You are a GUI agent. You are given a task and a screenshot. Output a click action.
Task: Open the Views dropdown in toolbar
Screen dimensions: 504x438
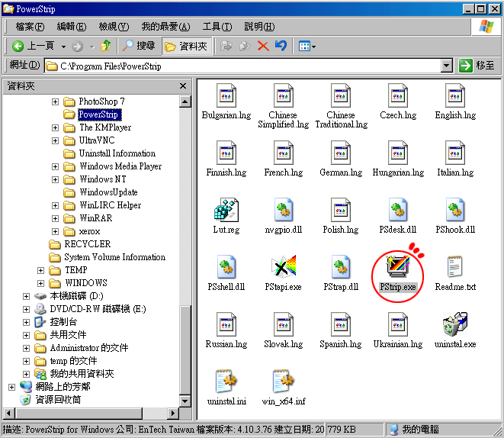tap(307, 46)
